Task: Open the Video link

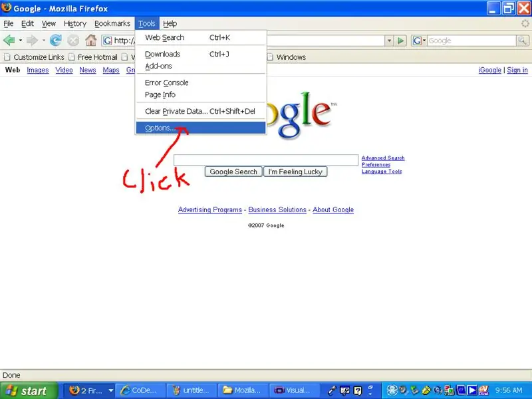Action: tap(64, 70)
